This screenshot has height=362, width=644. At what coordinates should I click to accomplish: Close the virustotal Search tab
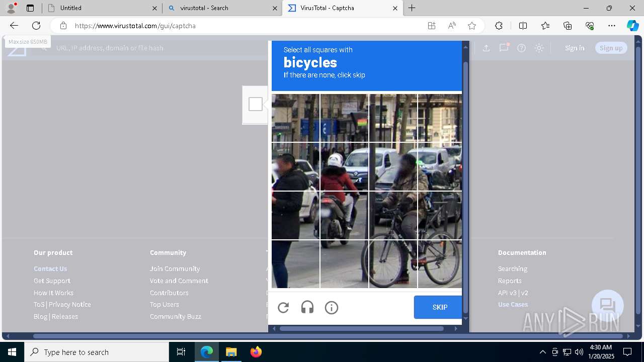(275, 8)
